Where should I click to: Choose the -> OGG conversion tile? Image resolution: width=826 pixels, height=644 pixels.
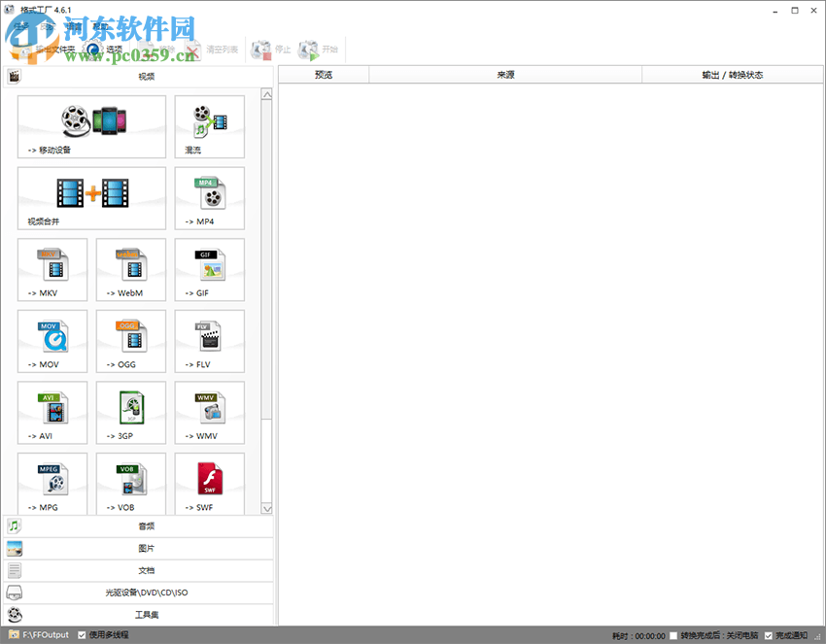point(131,341)
